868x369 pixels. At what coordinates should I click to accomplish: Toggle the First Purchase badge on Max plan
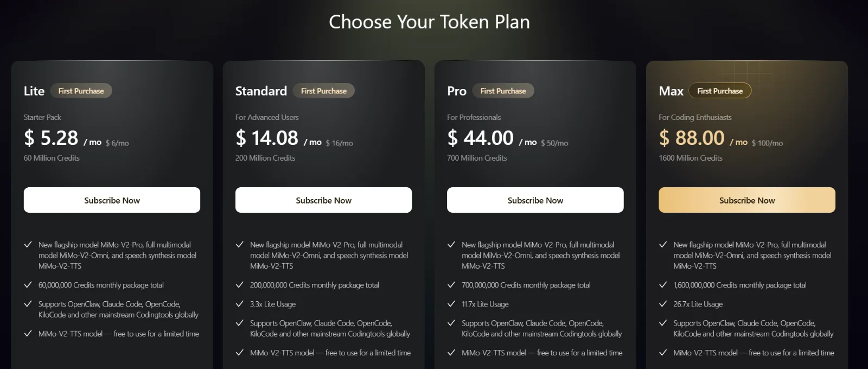point(720,91)
